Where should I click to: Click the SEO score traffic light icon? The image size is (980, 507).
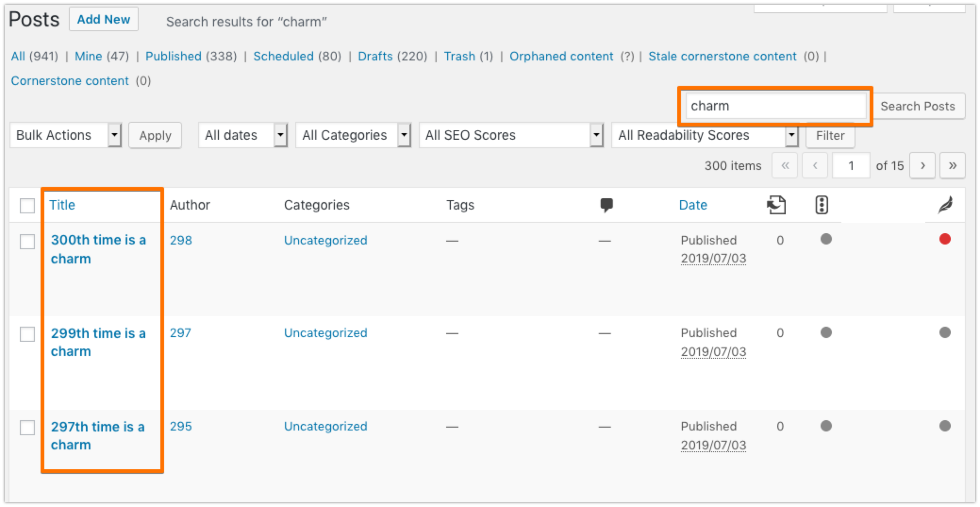822,205
